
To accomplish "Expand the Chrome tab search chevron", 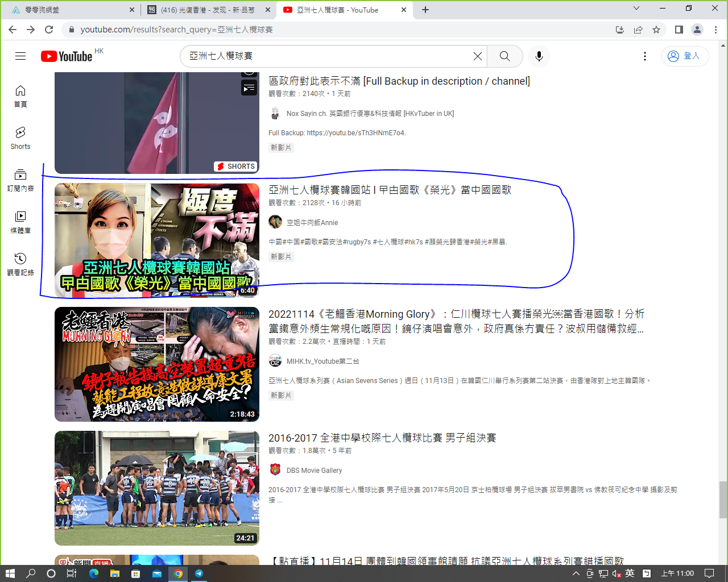I will pos(636,9).
